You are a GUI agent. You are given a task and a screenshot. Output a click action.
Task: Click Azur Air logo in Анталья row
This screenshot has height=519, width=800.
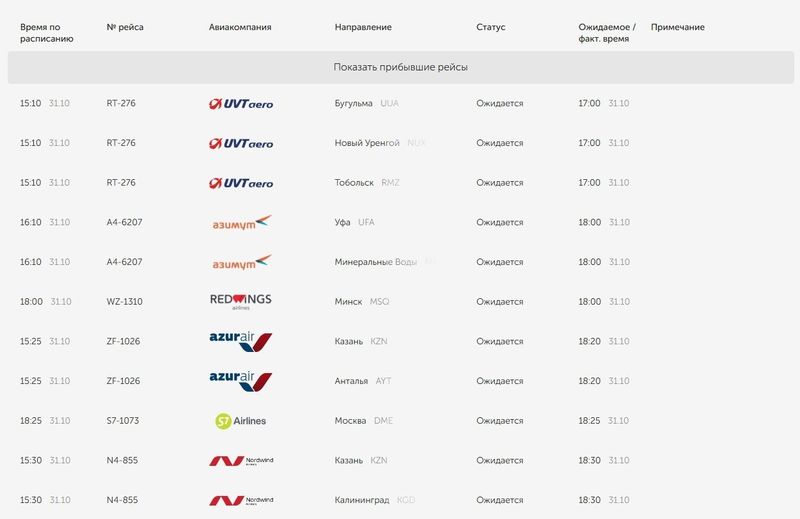(240, 381)
